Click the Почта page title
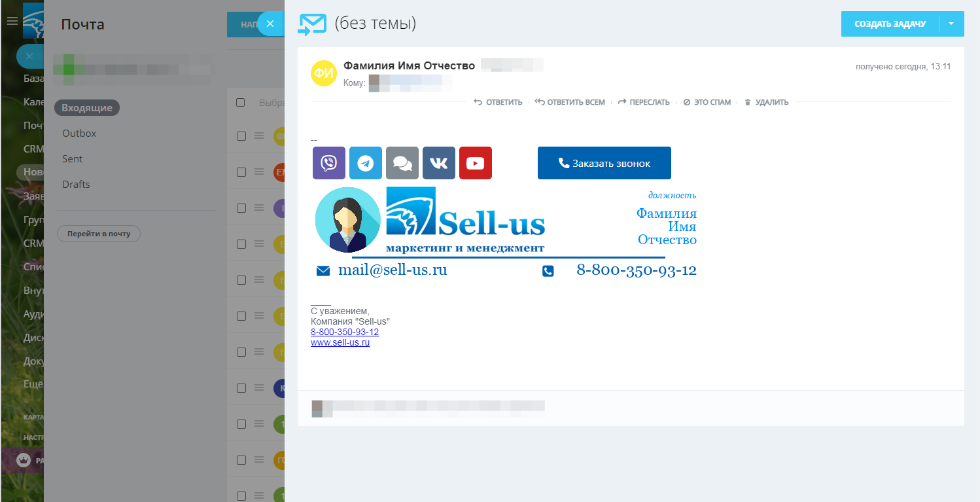 (82, 25)
